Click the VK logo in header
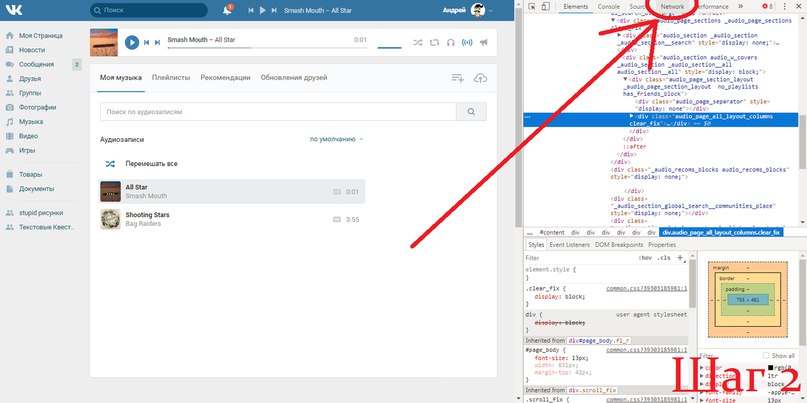Viewport: 807px width, 403px height. pyautogui.click(x=14, y=10)
